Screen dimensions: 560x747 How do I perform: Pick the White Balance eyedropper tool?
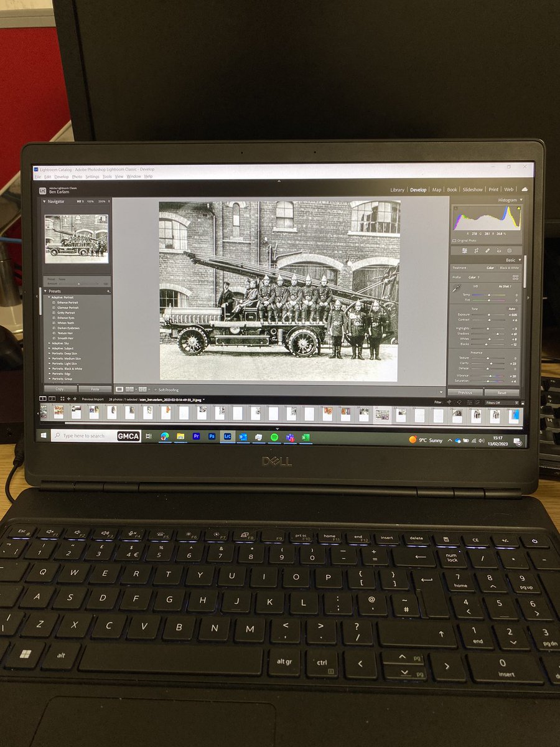(x=457, y=288)
